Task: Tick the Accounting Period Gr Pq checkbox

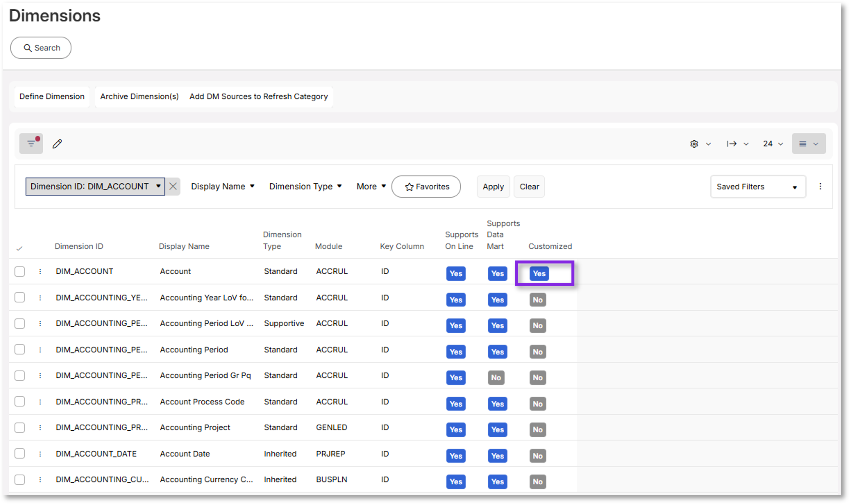Action: point(20,376)
